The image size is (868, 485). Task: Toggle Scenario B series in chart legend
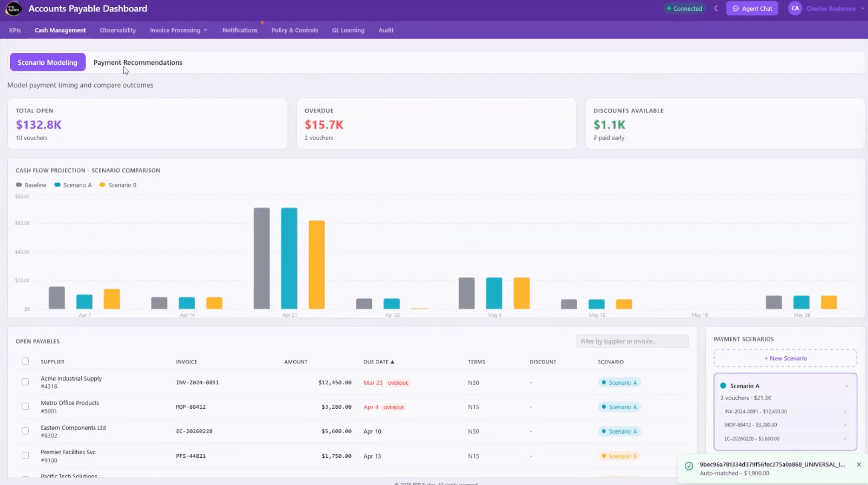[x=118, y=185]
